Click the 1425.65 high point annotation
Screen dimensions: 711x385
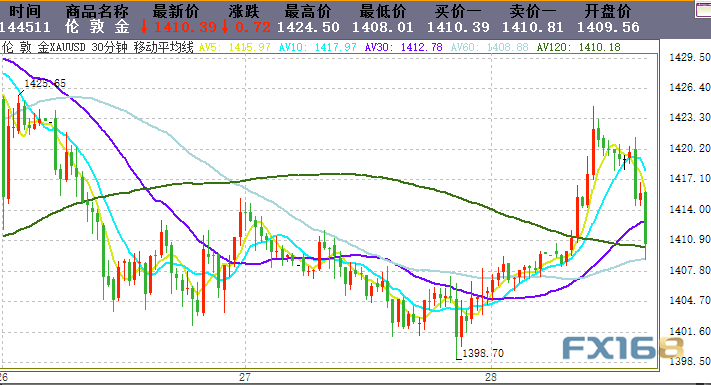point(44,83)
